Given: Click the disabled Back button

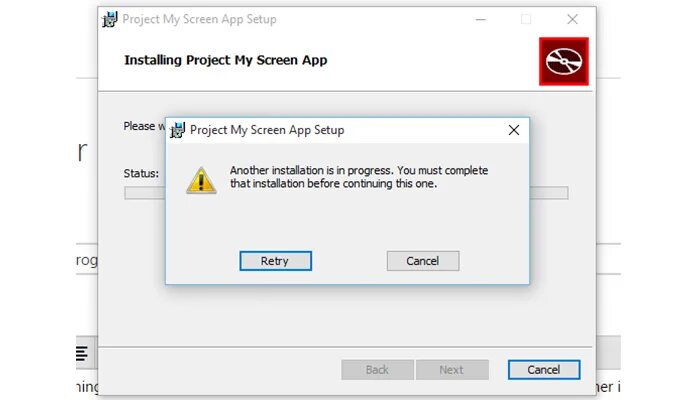Looking at the screenshot, I should pos(377,370).
